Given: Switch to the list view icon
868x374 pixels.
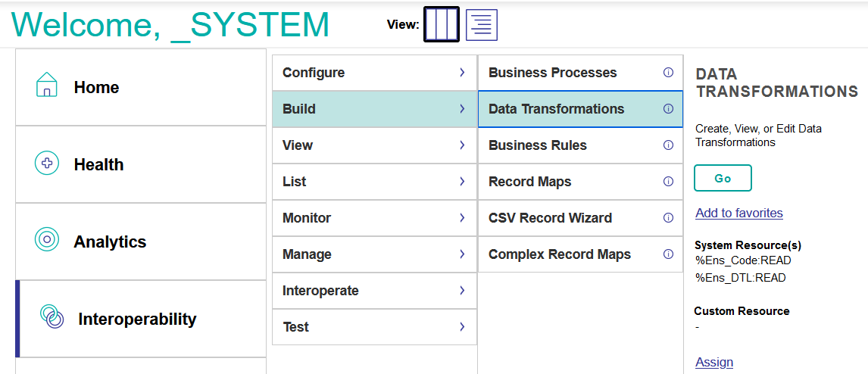Looking at the screenshot, I should 482,25.
